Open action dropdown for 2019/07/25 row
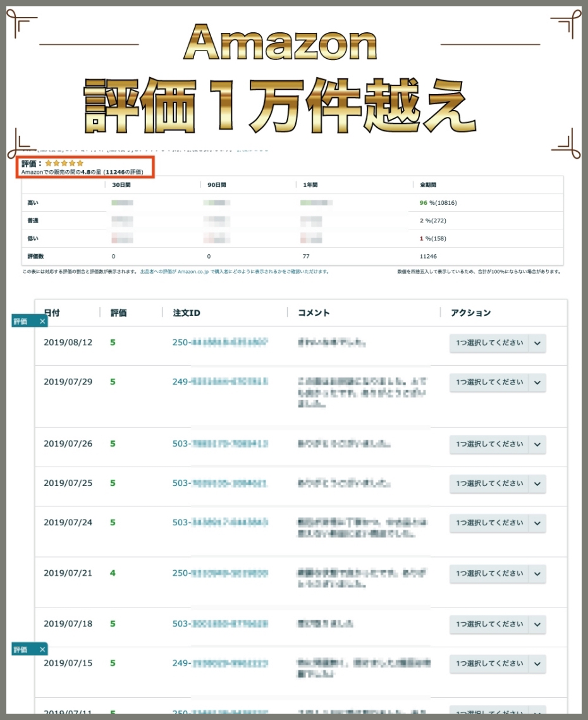The height and width of the screenshot is (720, 588). pyautogui.click(x=498, y=484)
